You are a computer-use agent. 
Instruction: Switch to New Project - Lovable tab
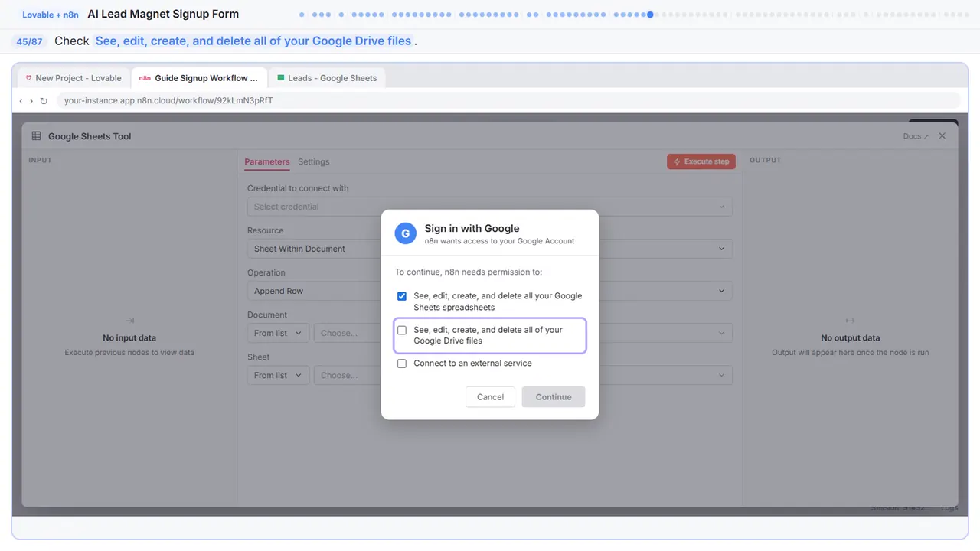point(73,78)
